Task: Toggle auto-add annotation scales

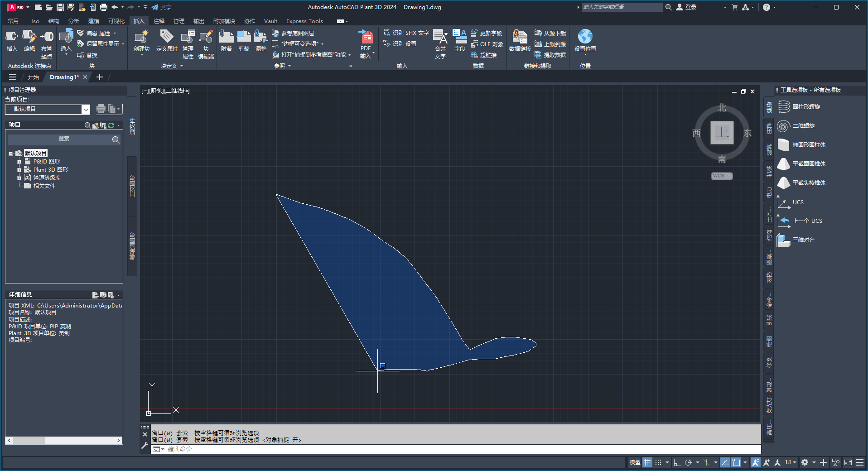Action: click(x=767, y=462)
